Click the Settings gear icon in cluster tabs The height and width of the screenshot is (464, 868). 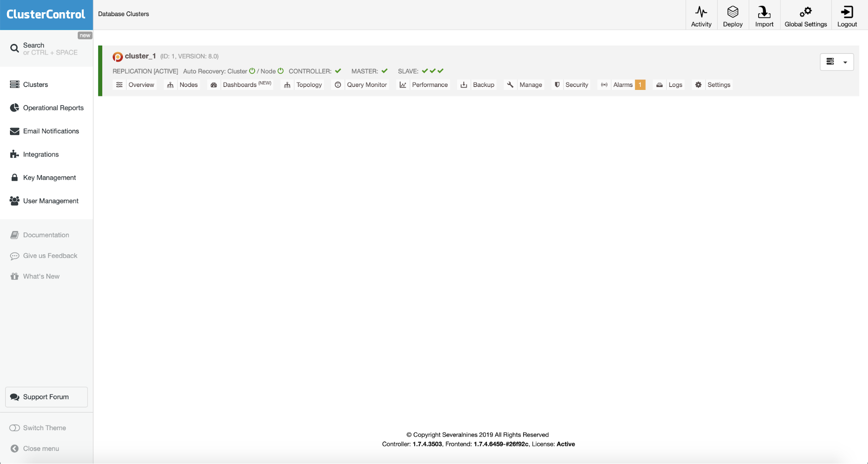(698, 85)
